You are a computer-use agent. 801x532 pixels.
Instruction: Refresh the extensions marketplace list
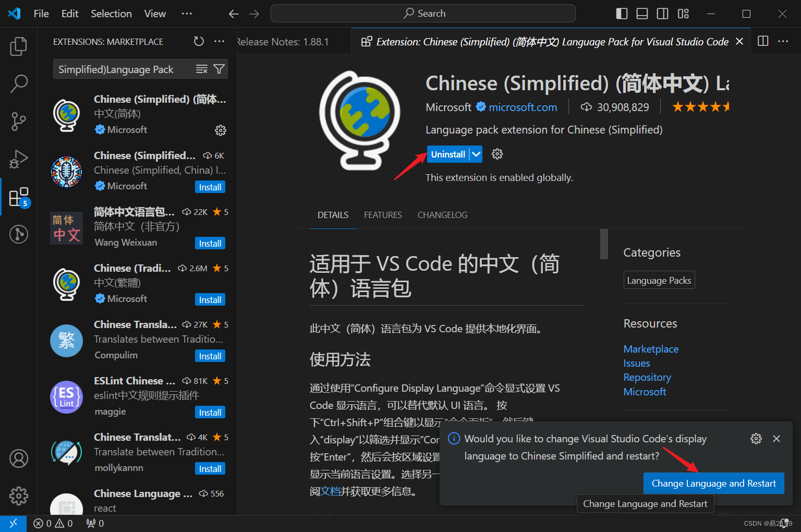(x=199, y=41)
